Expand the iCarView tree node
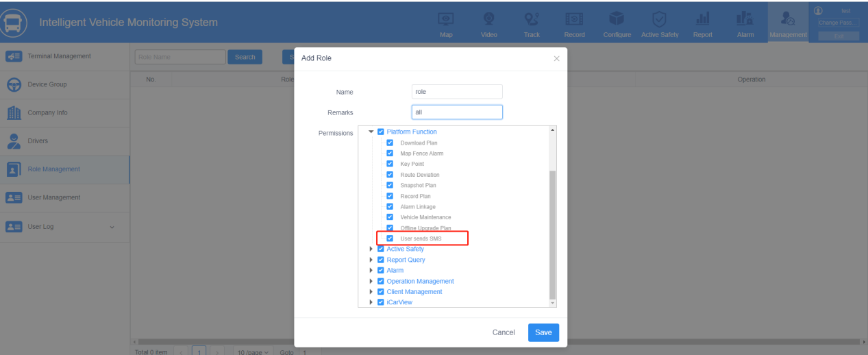 371,302
